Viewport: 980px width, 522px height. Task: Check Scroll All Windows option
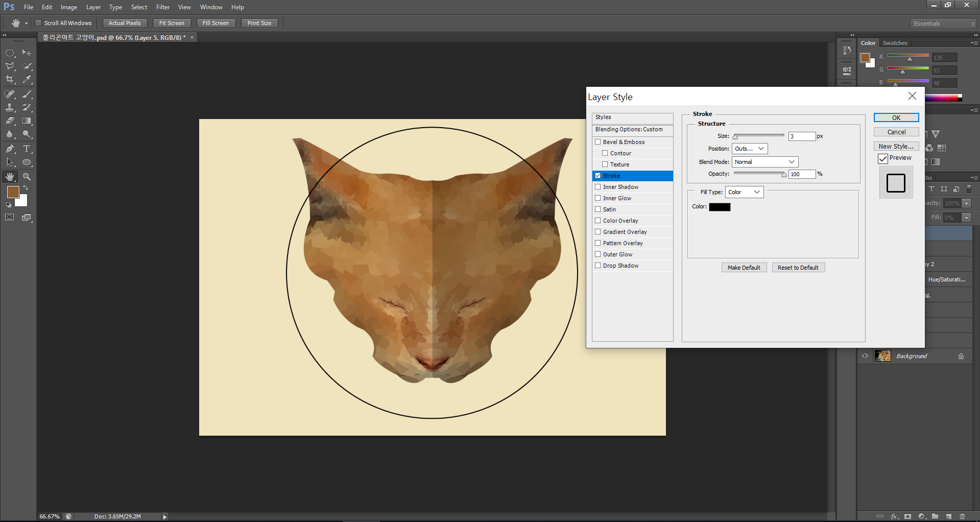coord(38,23)
